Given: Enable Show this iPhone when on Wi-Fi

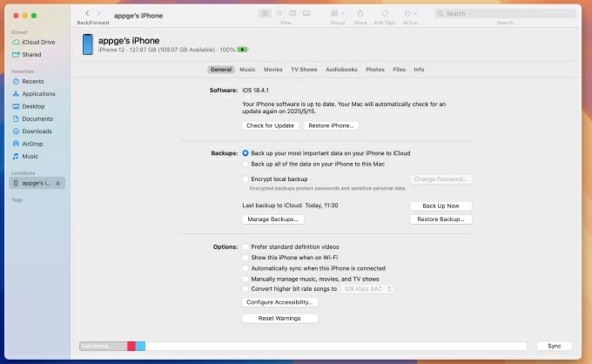Looking at the screenshot, I should 246,258.
